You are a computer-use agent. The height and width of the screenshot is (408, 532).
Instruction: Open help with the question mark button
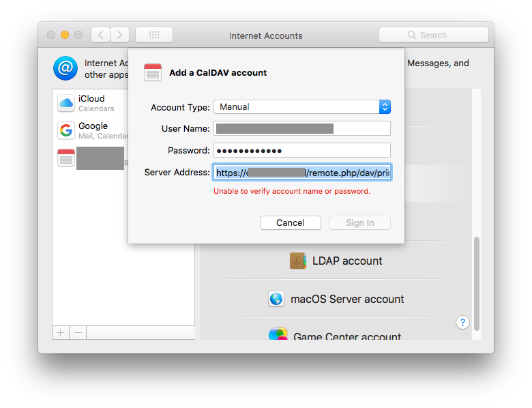click(x=462, y=322)
